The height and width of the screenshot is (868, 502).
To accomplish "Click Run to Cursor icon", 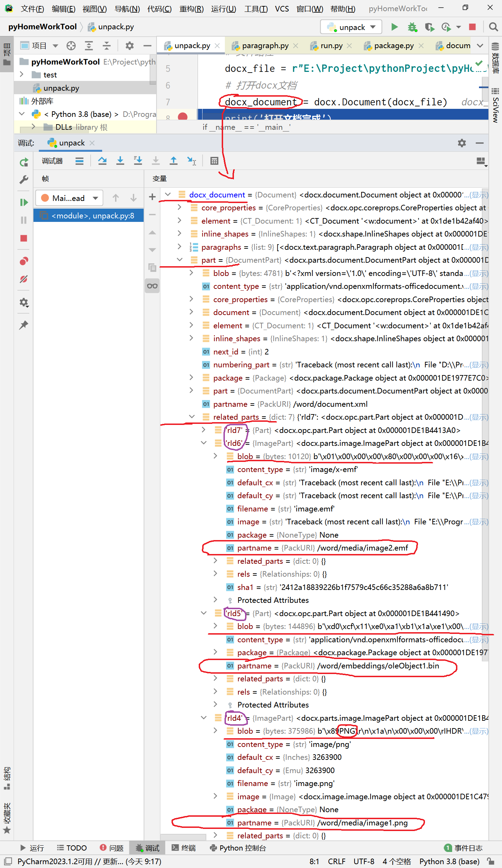I will pyautogui.click(x=191, y=161).
